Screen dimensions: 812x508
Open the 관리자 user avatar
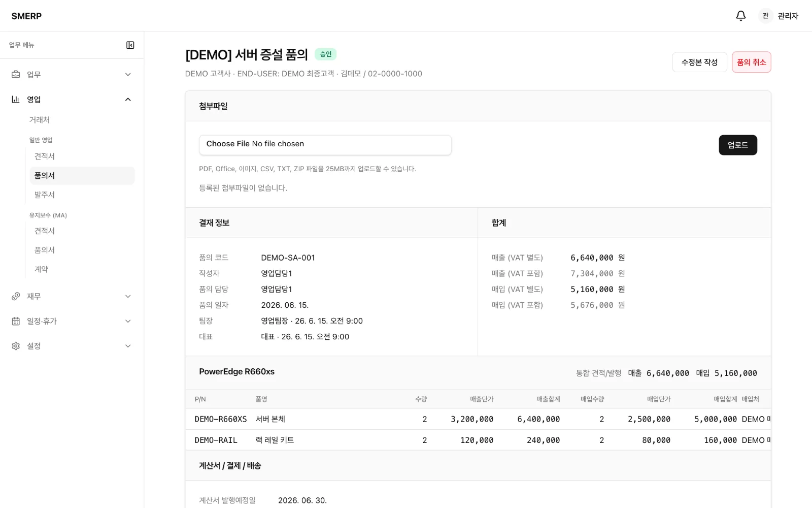pos(765,16)
